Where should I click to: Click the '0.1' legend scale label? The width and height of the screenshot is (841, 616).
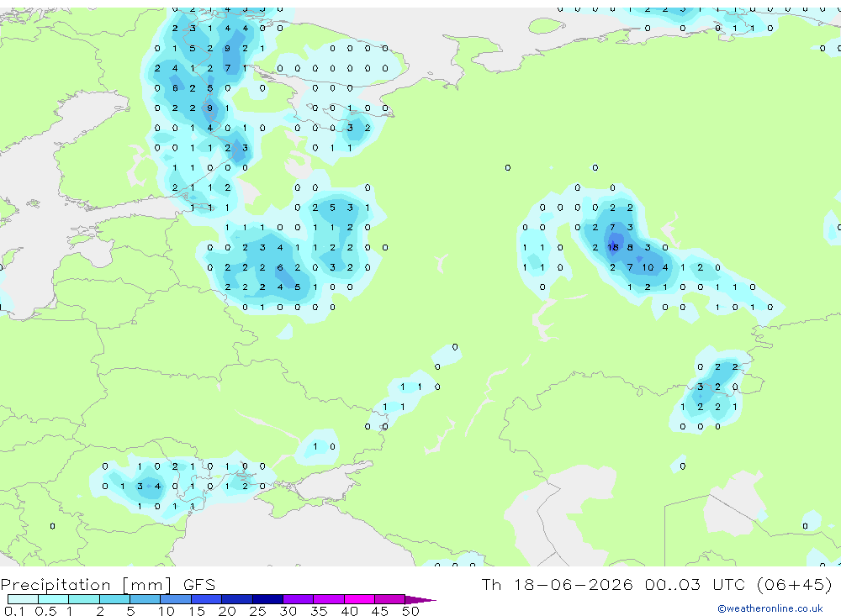point(14,611)
